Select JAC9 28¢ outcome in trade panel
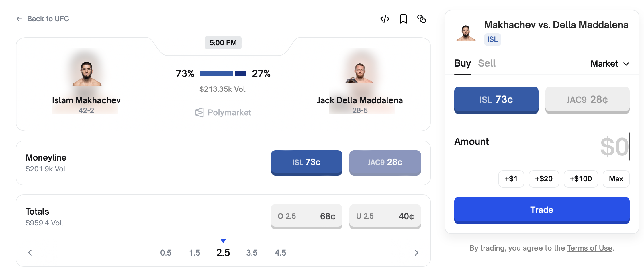This screenshot has height=273, width=644. tap(587, 100)
